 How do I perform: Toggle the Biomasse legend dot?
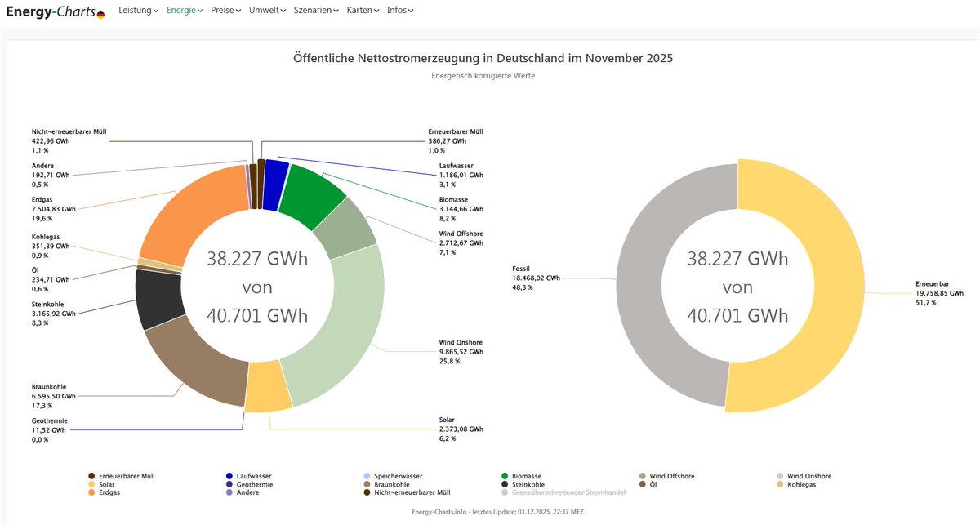pos(505,476)
